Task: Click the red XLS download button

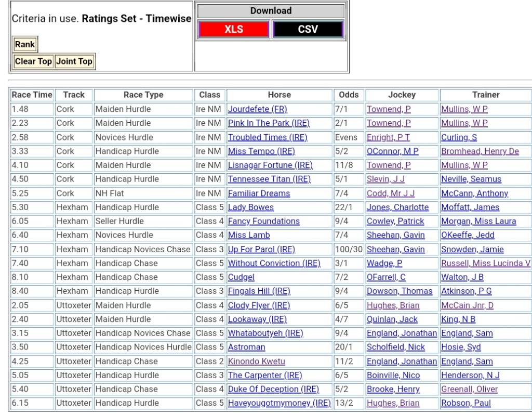Action: 233,29
